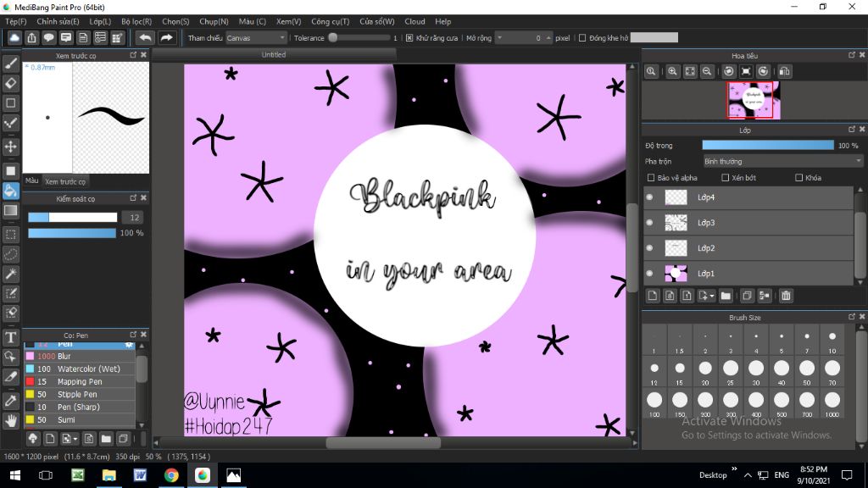This screenshot has height=488, width=868.
Task: Undock the Brush Size panel
Action: pos(852,317)
